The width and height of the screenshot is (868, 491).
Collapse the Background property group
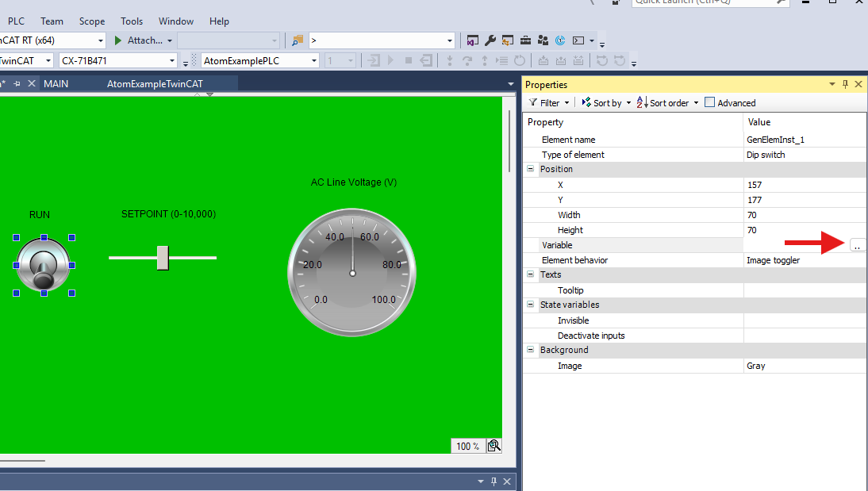[x=530, y=350]
